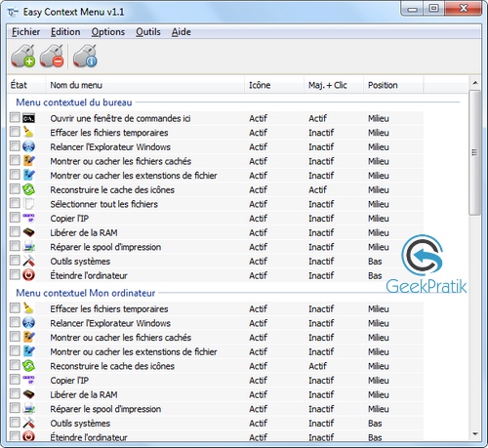The width and height of the screenshot is (488, 448).
Task: Open the Fichier menu
Action: [x=25, y=32]
